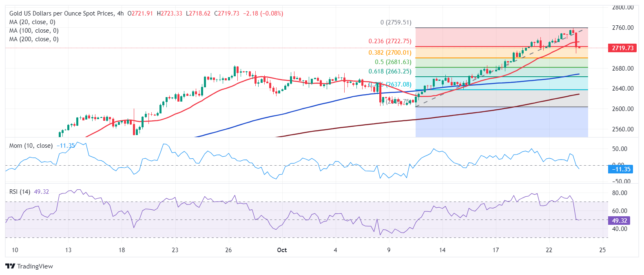Click the Oct month marker on time axis
The width and height of the screenshot is (644, 275).
pyautogui.click(x=282, y=250)
